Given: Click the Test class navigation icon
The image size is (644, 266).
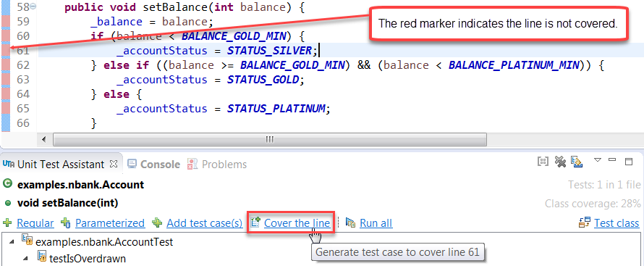Looking at the screenshot, I should point(585,223).
